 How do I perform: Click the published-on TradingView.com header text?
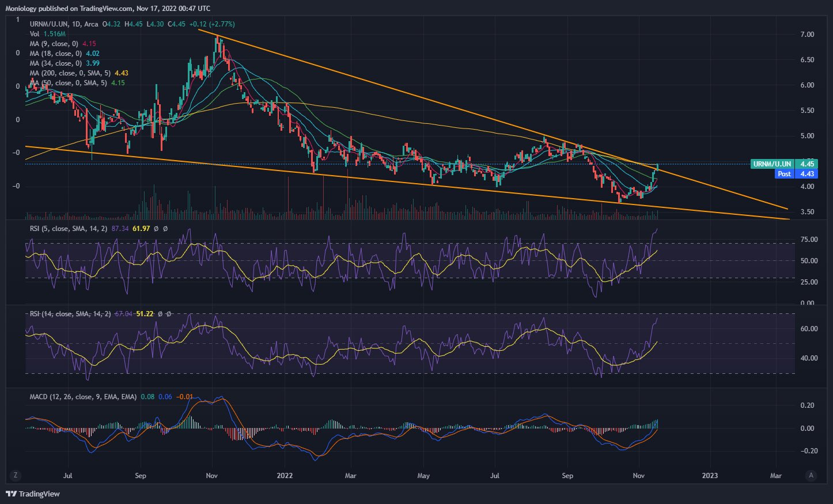tap(108, 9)
